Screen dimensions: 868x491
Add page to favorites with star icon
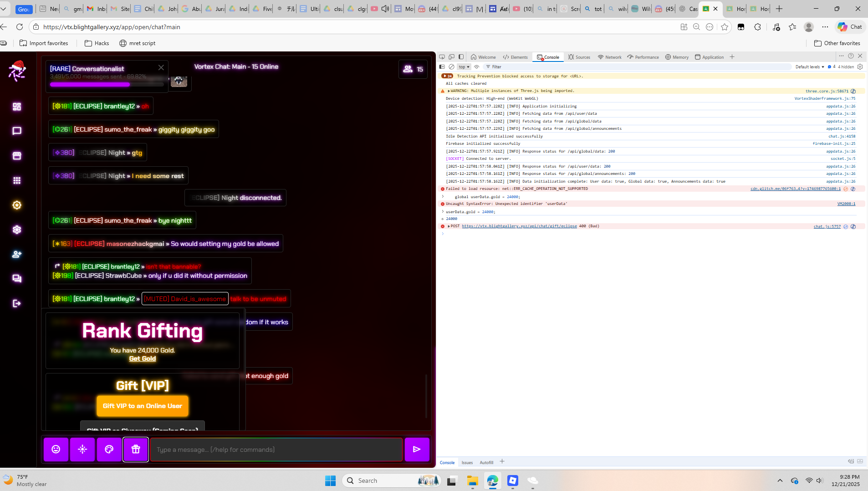(725, 27)
